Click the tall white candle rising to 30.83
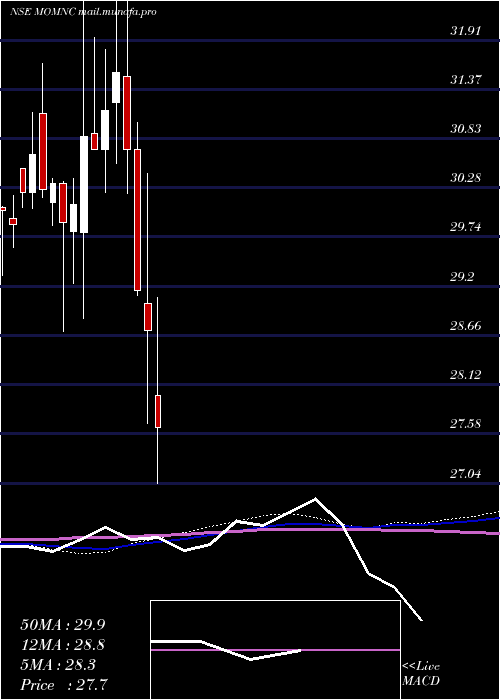Screen dimensions: 500x700 [x=84, y=184]
